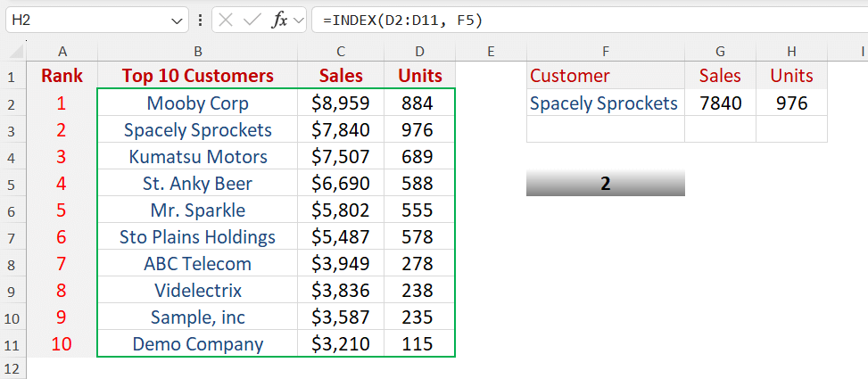868x379 pixels.
Task: Select column F header
Action: tap(606, 52)
